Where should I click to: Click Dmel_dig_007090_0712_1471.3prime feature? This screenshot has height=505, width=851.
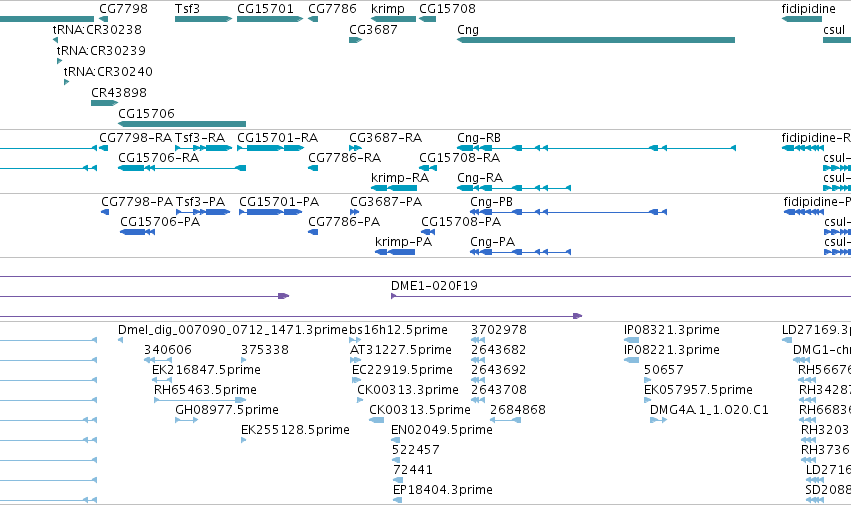[x=120, y=340]
